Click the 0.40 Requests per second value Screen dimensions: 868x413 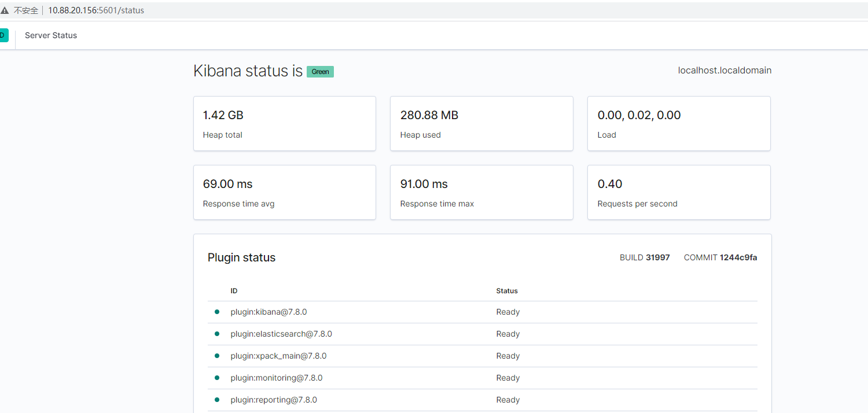coord(610,184)
